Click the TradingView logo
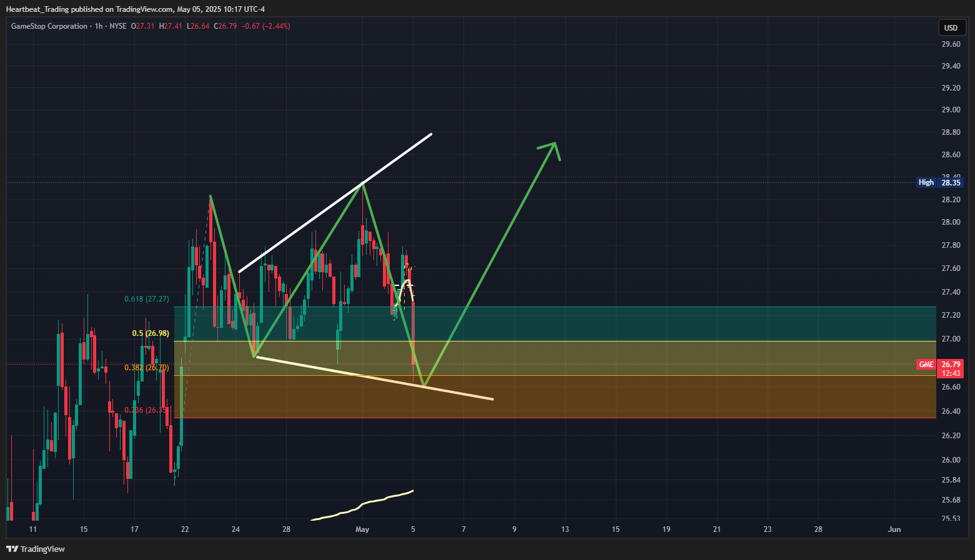This screenshot has width=975, height=560. tap(36, 549)
